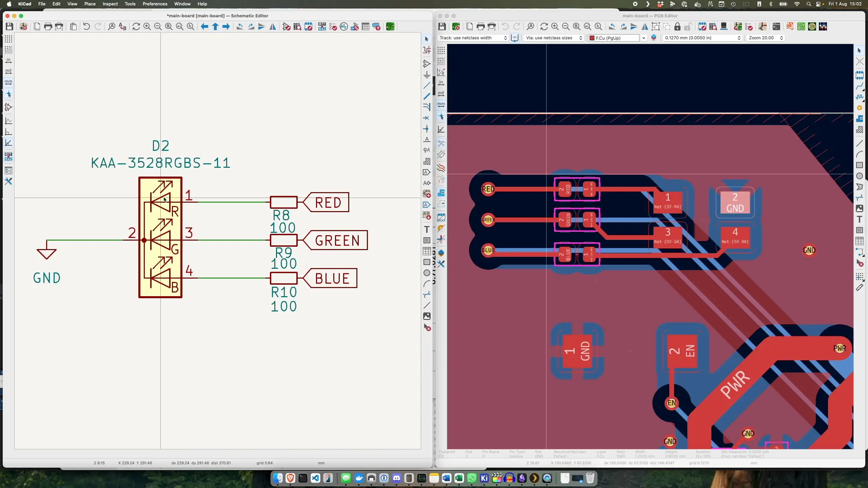868x488 pixels.
Task: Switch schematic units to millimeters
Action: [x=8, y=82]
